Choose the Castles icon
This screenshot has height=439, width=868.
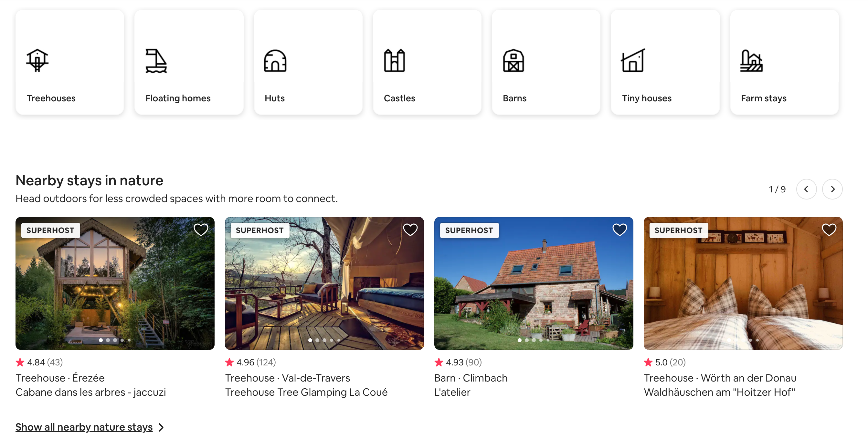click(394, 61)
